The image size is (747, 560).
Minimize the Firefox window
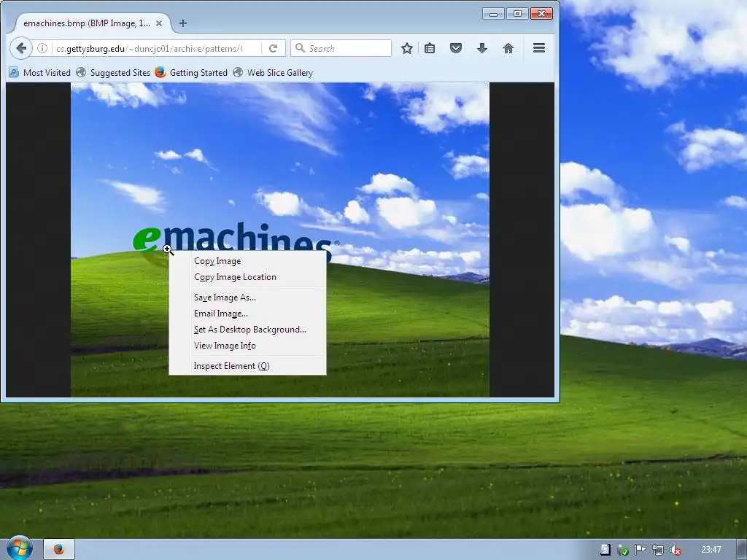pyautogui.click(x=493, y=14)
